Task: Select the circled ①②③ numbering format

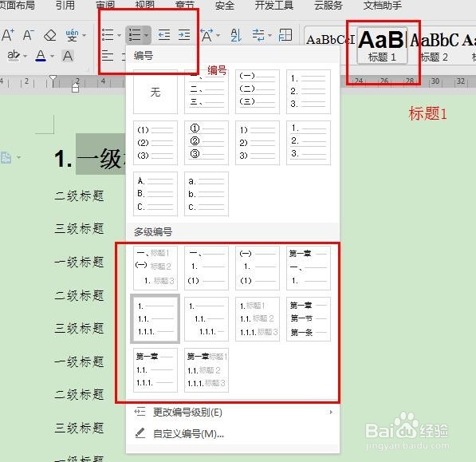Action: pyautogui.click(x=207, y=143)
